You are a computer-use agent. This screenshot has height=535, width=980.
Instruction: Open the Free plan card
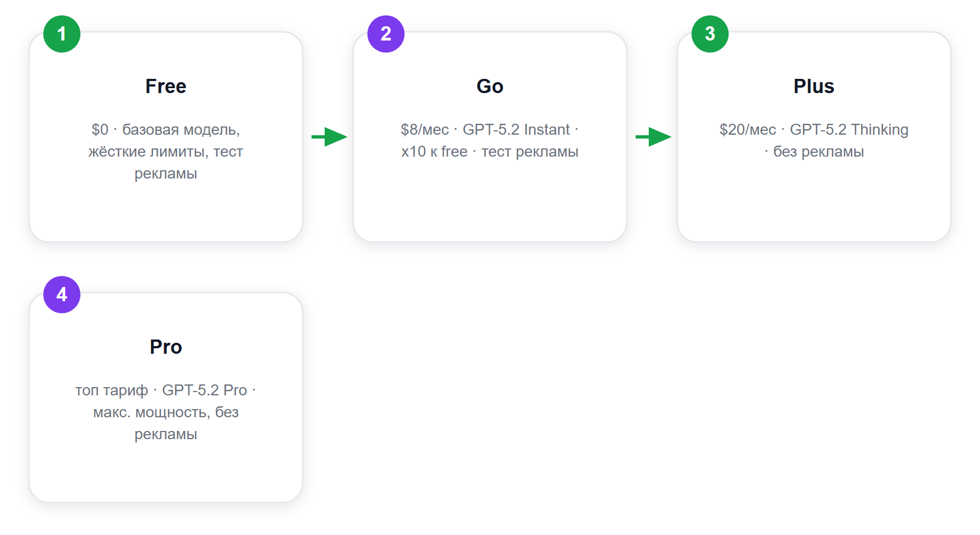(x=166, y=137)
